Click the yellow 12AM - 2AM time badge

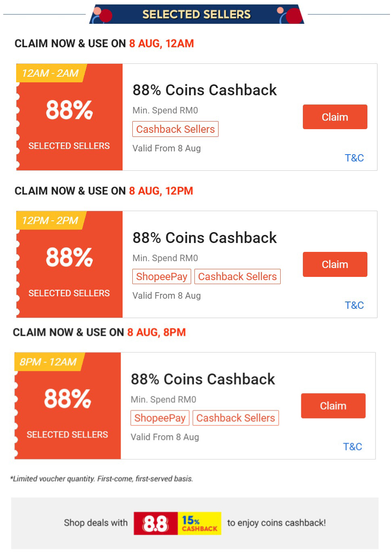(50, 73)
